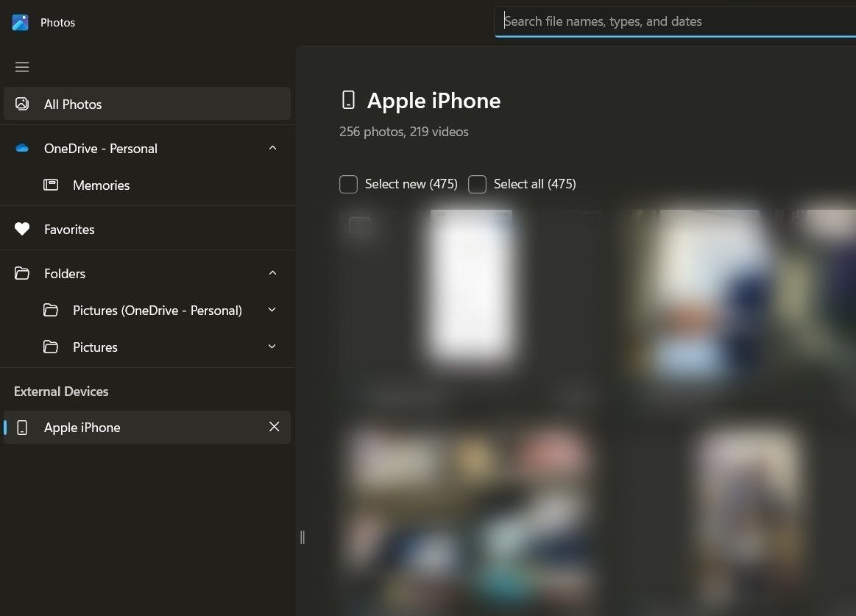
Task: Collapse the OneDrive - Personal section
Action: click(x=272, y=148)
